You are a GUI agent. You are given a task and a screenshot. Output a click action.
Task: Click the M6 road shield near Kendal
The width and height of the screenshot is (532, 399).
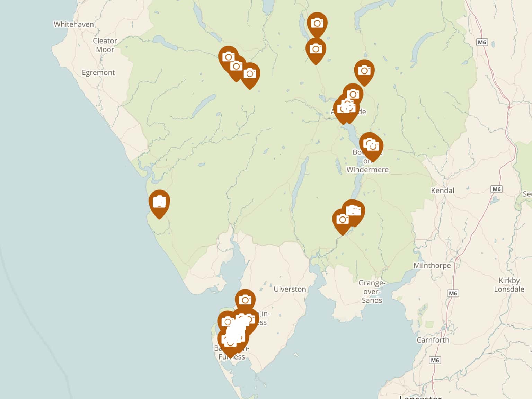pyautogui.click(x=497, y=189)
